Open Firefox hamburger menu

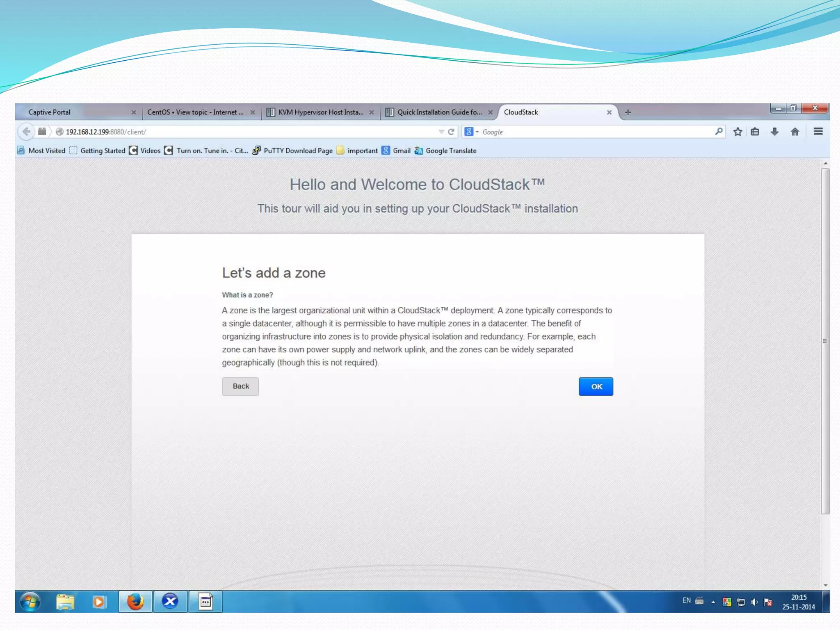[818, 132]
